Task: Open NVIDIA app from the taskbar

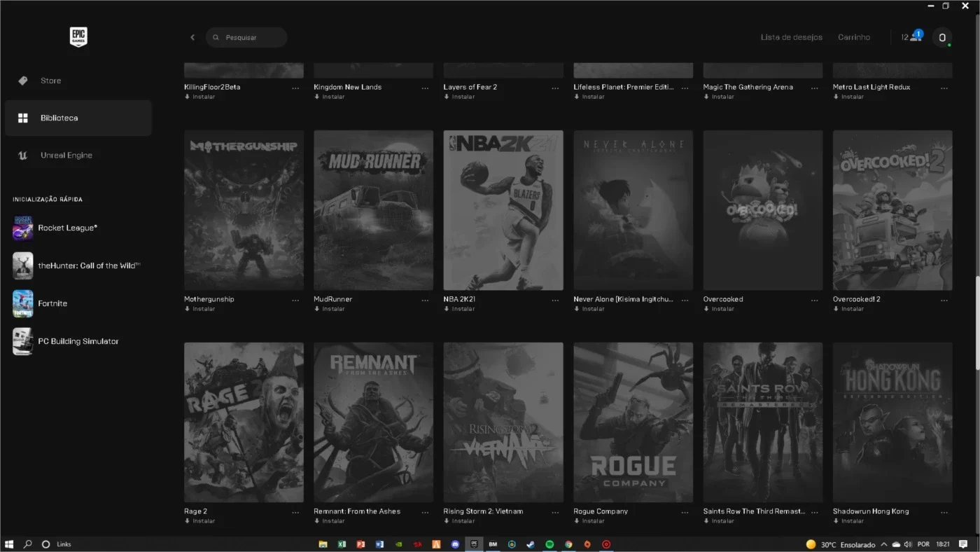Action: click(398, 544)
